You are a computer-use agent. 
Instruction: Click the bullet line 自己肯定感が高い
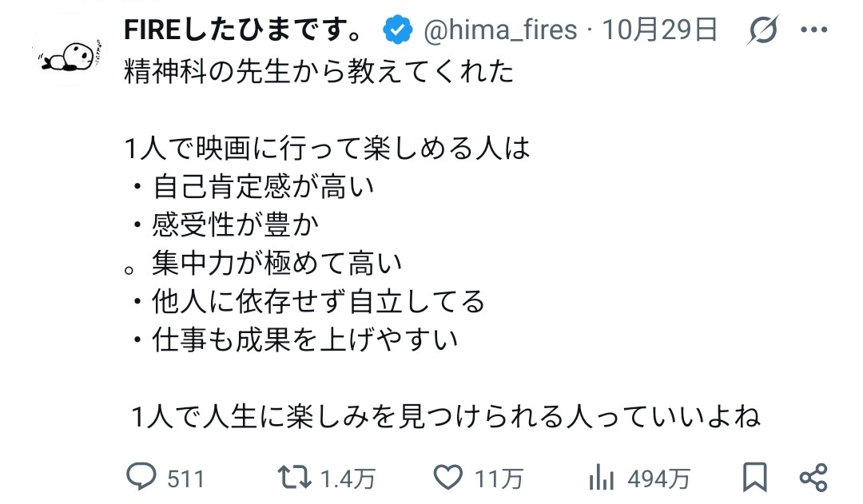(x=262, y=188)
